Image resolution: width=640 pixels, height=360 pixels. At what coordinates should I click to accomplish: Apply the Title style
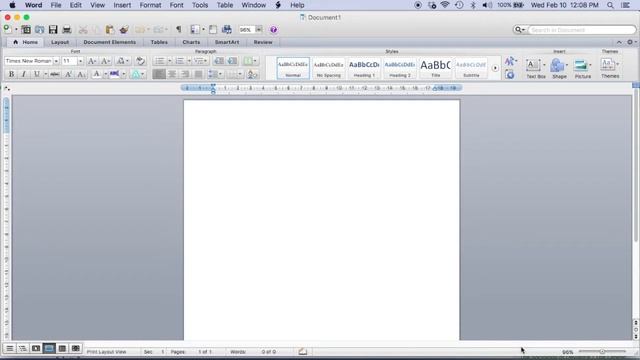point(436,68)
